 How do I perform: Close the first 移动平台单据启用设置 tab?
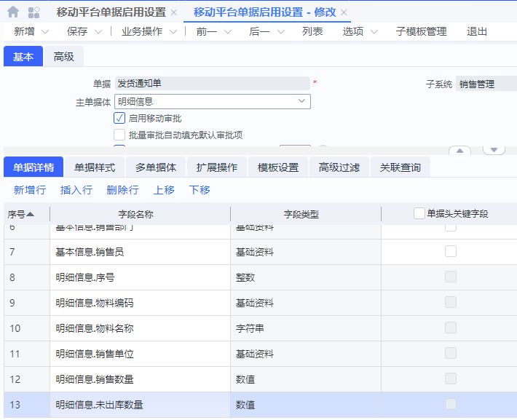[173, 12]
